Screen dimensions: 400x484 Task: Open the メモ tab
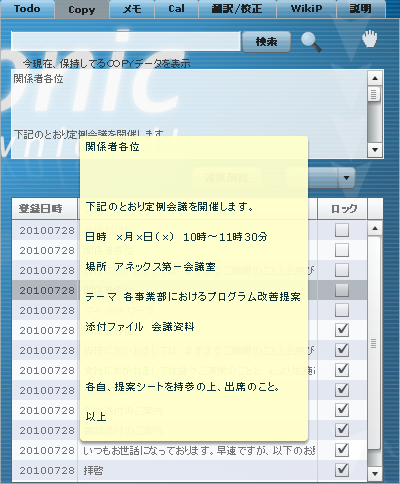[132, 9]
